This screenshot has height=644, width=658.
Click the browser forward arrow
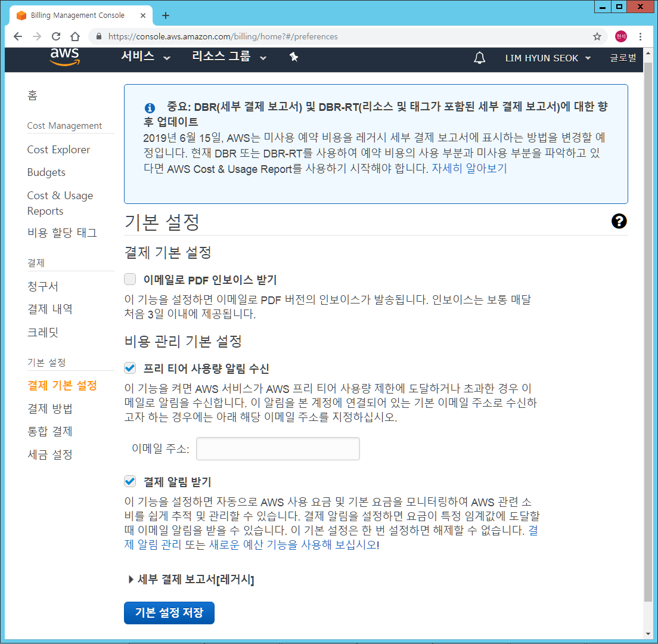(x=37, y=36)
